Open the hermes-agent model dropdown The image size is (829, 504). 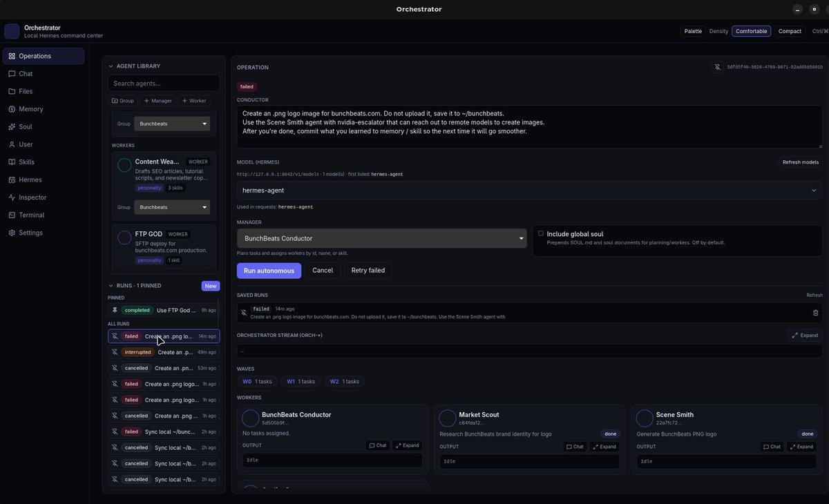[x=530, y=190]
